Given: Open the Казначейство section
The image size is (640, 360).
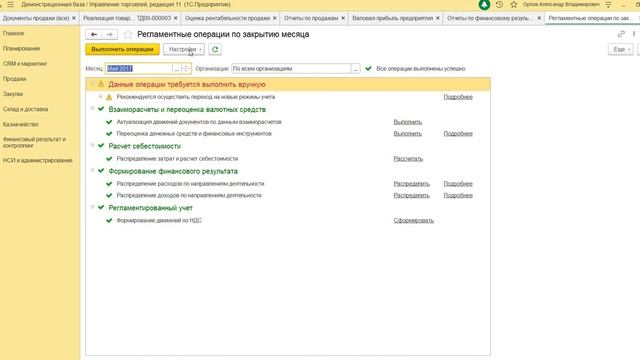Looking at the screenshot, I should point(20,124).
